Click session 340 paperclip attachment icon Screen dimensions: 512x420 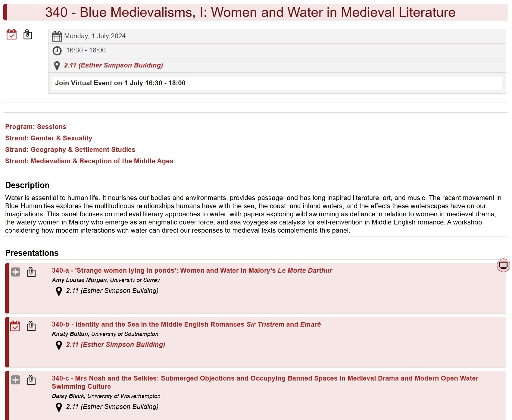(28, 35)
